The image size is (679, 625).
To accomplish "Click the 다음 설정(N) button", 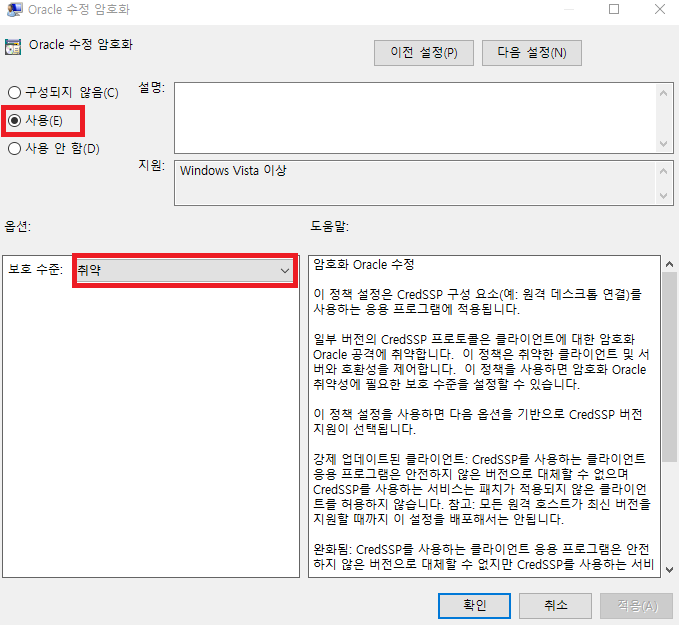I will coord(531,53).
